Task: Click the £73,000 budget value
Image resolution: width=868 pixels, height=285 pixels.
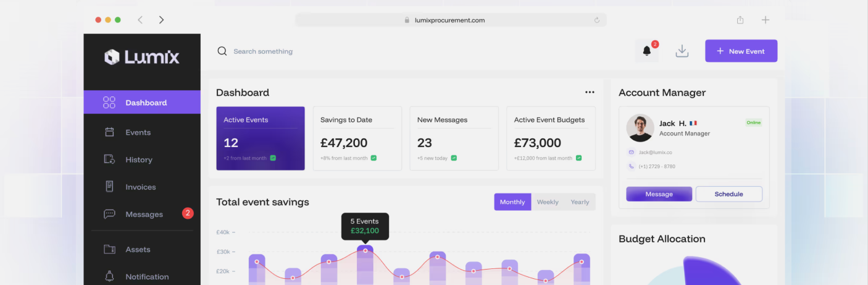Action: (538, 143)
